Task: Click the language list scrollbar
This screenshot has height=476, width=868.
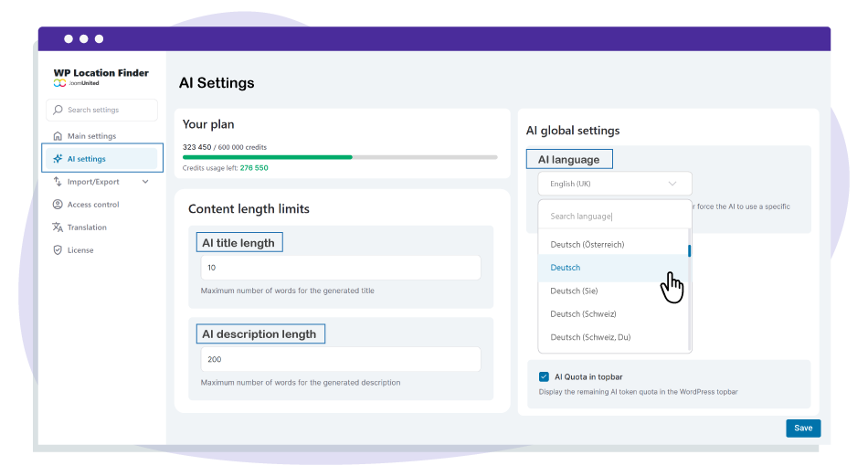Action: coord(689,250)
